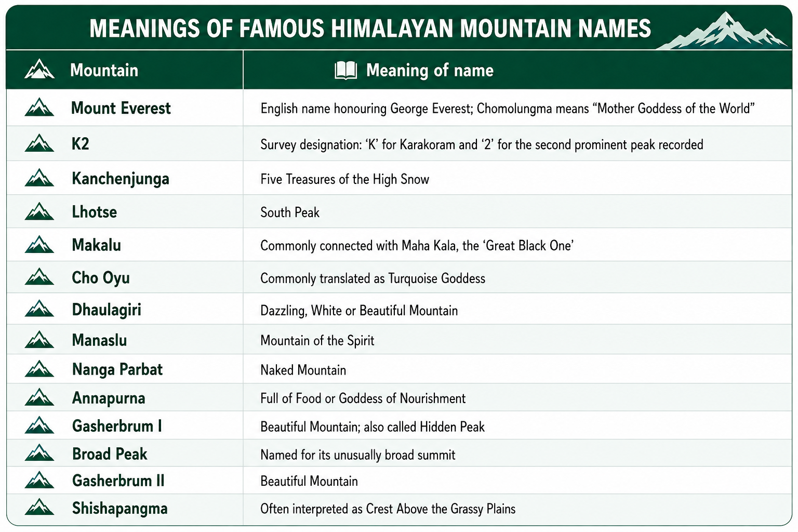Select the mountain icon next to Makalu
The width and height of the screenshot is (798, 532).
(39, 244)
